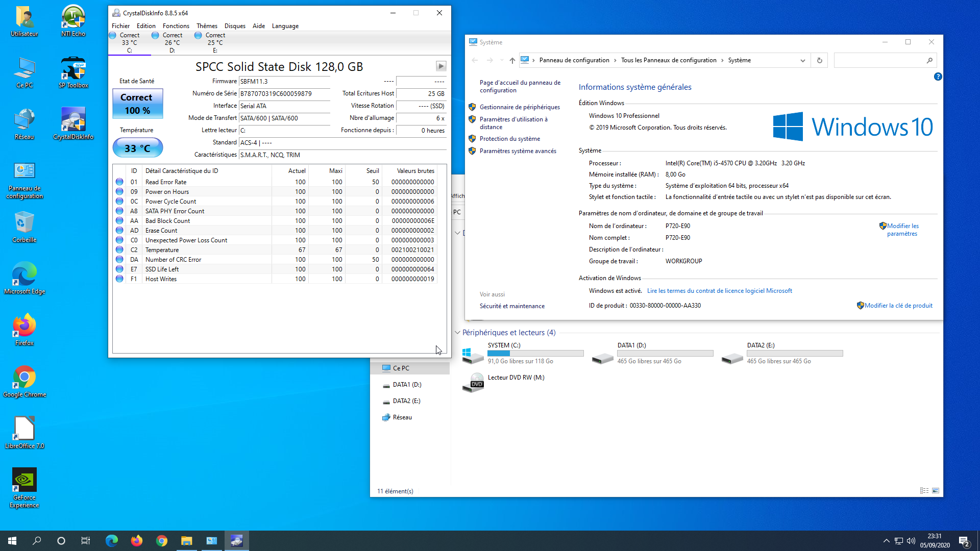Image resolution: width=980 pixels, height=551 pixels.
Task: Open the notification center icon
Action: [x=964, y=541]
